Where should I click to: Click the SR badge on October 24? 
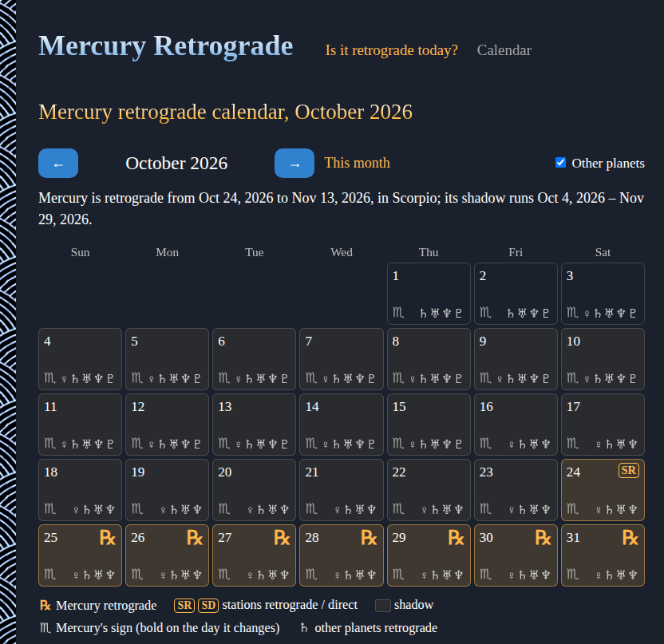(x=628, y=470)
